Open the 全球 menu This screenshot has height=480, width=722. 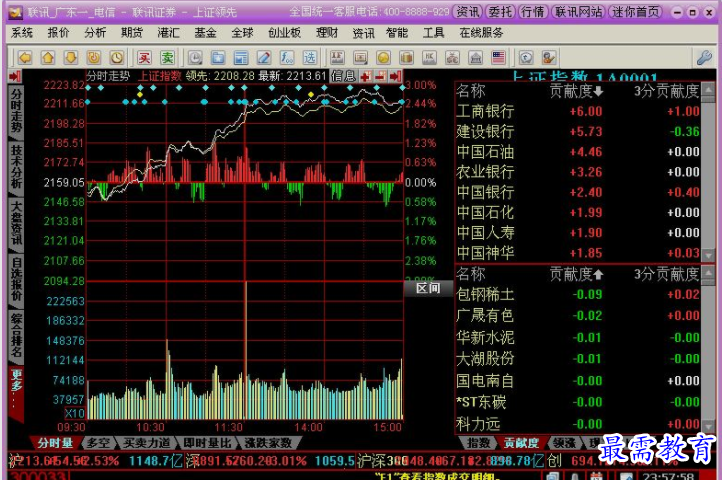[242, 33]
